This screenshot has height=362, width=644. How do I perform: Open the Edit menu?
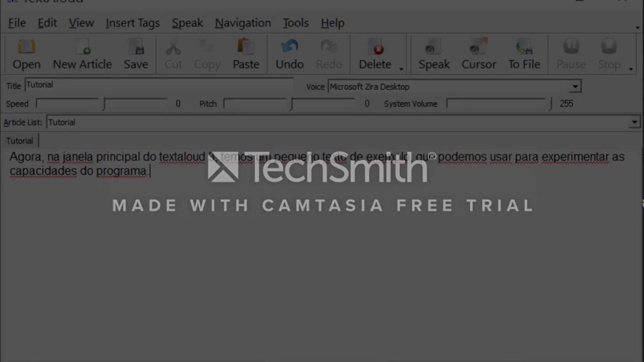(47, 23)
